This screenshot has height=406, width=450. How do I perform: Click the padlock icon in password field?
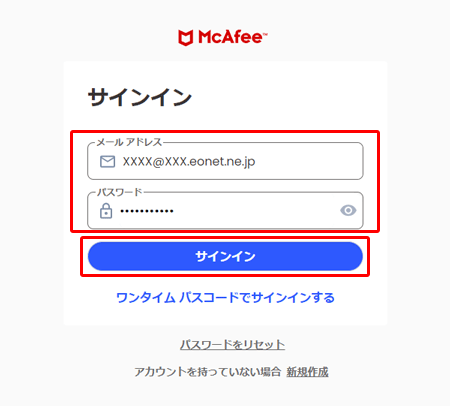click(x=106, y=211)
